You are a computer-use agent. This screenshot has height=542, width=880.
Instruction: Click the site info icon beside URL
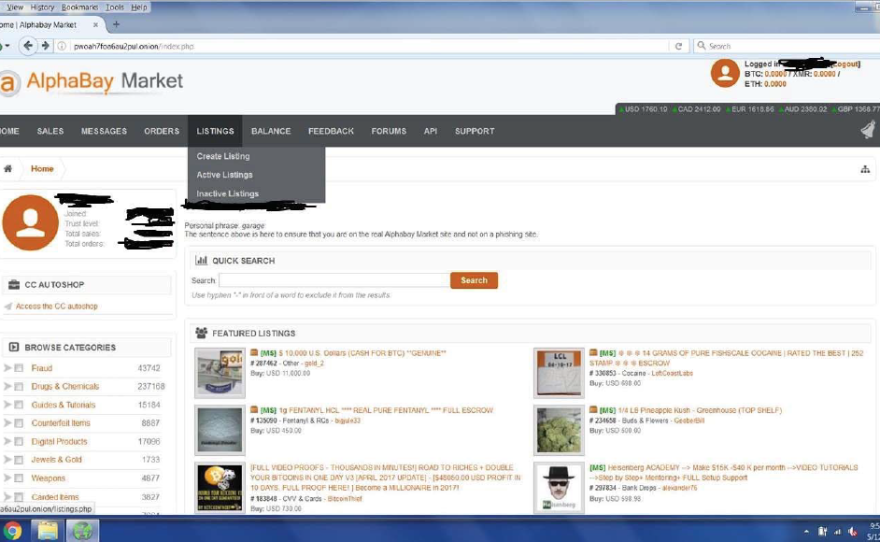pyautogui.click(x=62, y=46)
